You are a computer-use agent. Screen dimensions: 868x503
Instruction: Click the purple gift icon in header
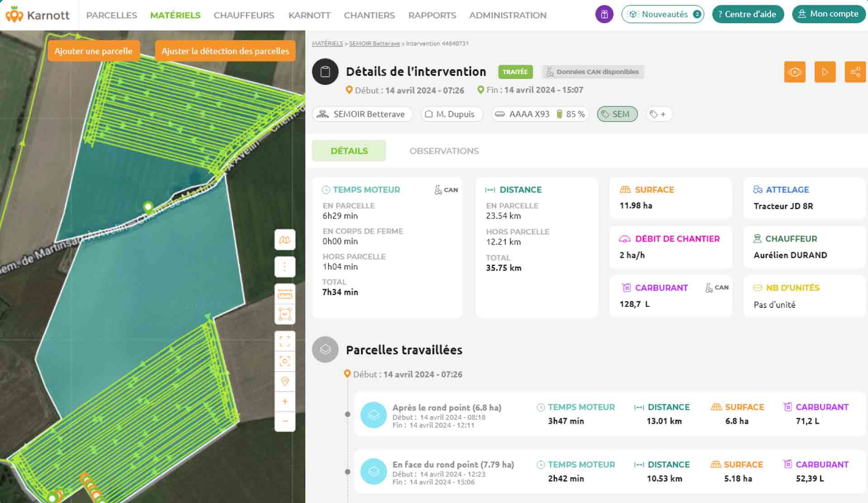(x=604, y=14)
